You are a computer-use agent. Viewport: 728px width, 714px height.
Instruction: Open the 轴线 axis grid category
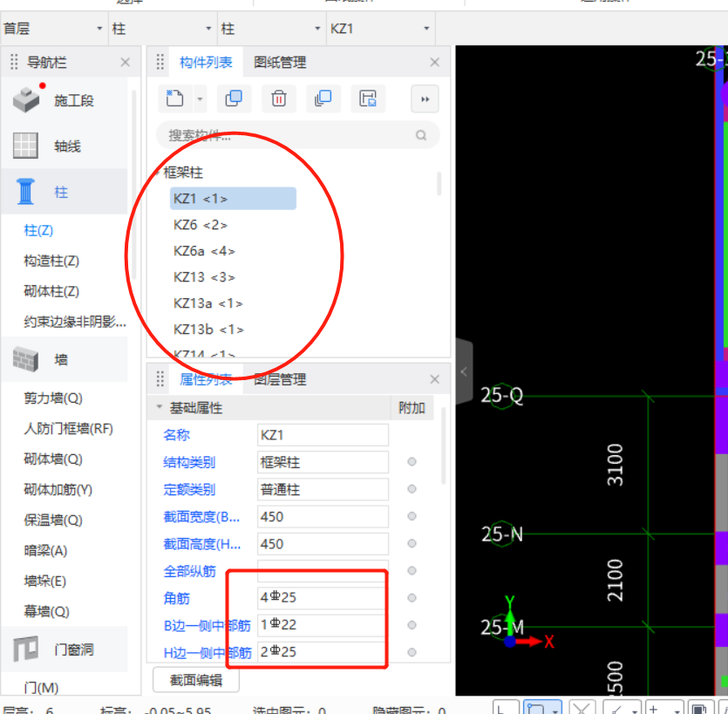click(x=65, y=146)
